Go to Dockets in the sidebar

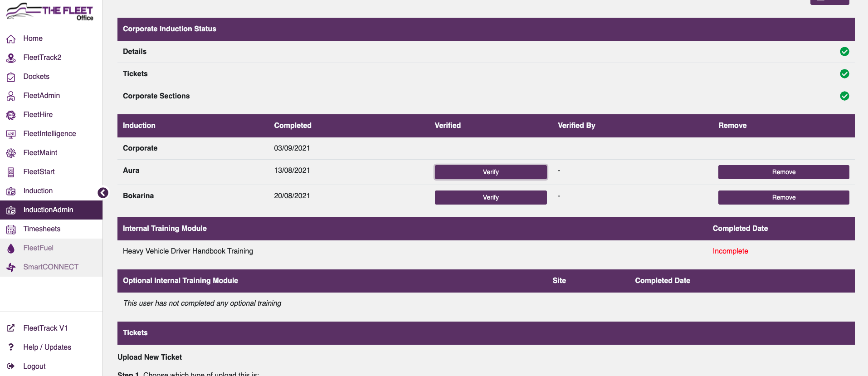point(51,77)
